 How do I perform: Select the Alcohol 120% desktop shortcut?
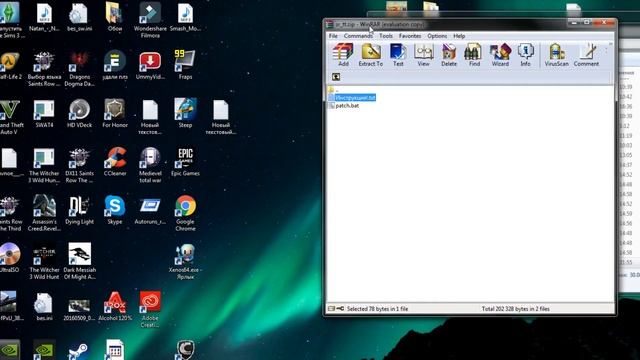pos(115,306)
